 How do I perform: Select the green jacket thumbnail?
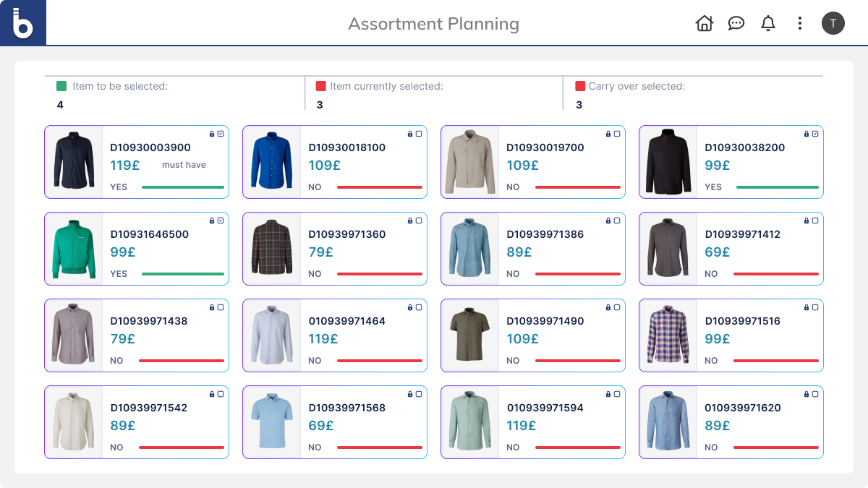pyautogui.click(x=73, y=249)
